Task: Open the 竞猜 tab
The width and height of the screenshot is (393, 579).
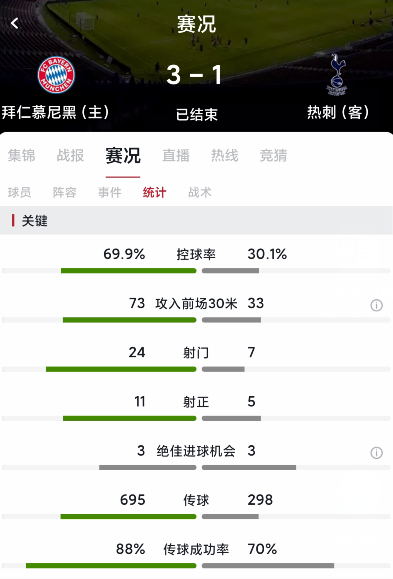Action: click(x=273, y=155)
